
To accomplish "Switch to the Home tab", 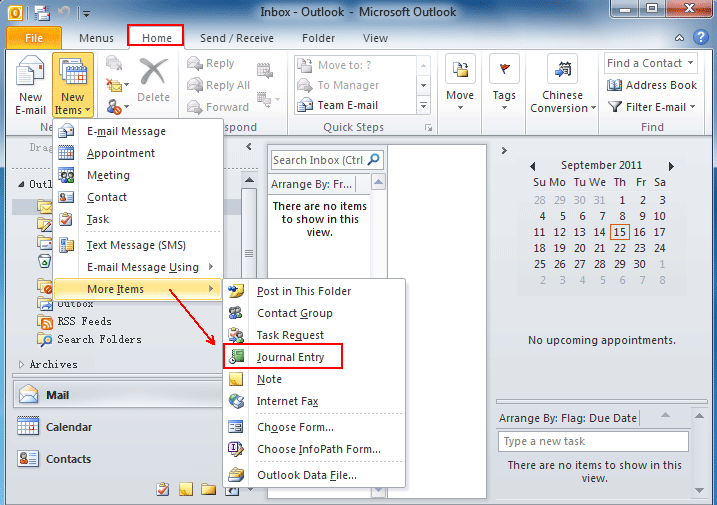I will [156, 38].
